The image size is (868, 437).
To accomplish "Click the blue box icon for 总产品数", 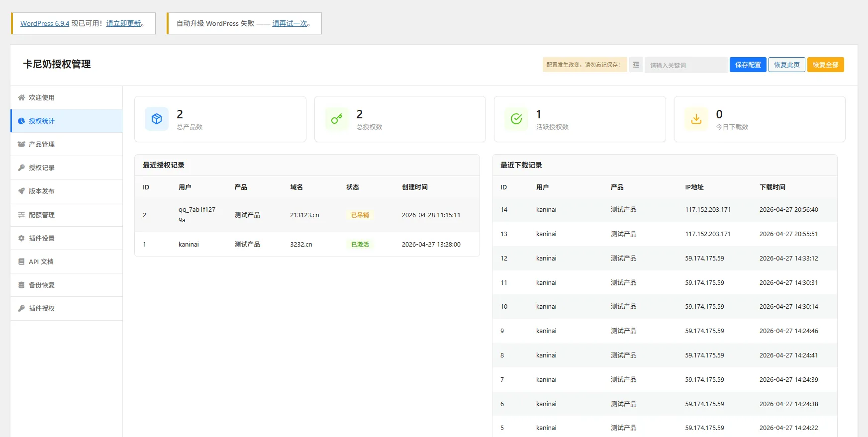I will 157,119.
